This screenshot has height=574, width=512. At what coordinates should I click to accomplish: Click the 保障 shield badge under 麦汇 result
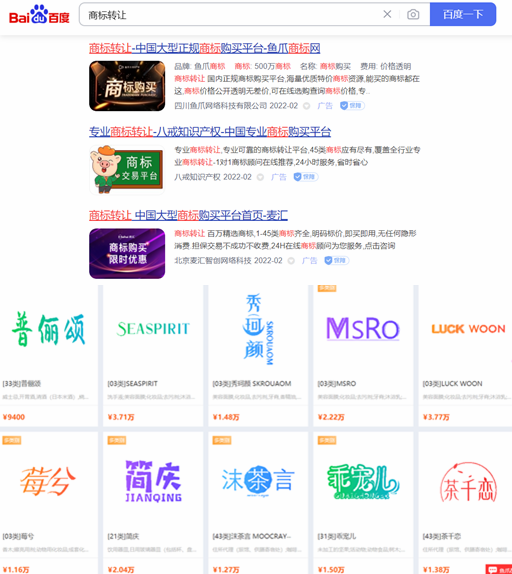337,261
